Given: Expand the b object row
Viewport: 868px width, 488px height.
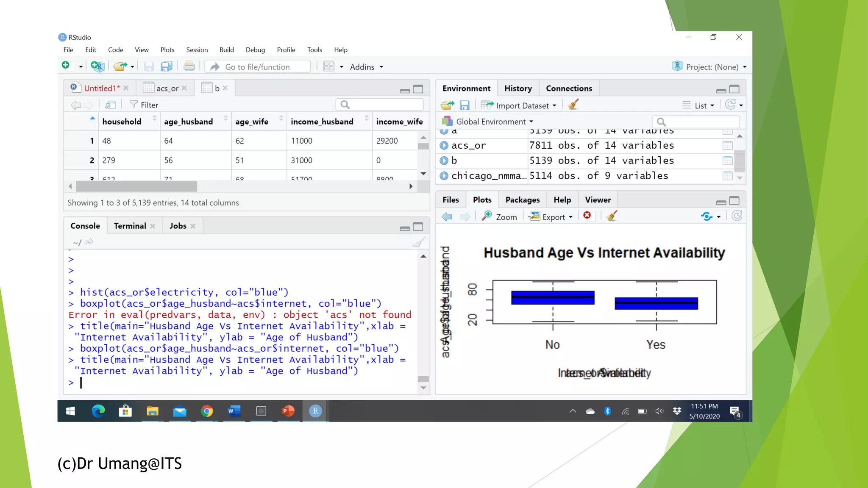Looking at the screenshot, I should click(x=444, y=161).
